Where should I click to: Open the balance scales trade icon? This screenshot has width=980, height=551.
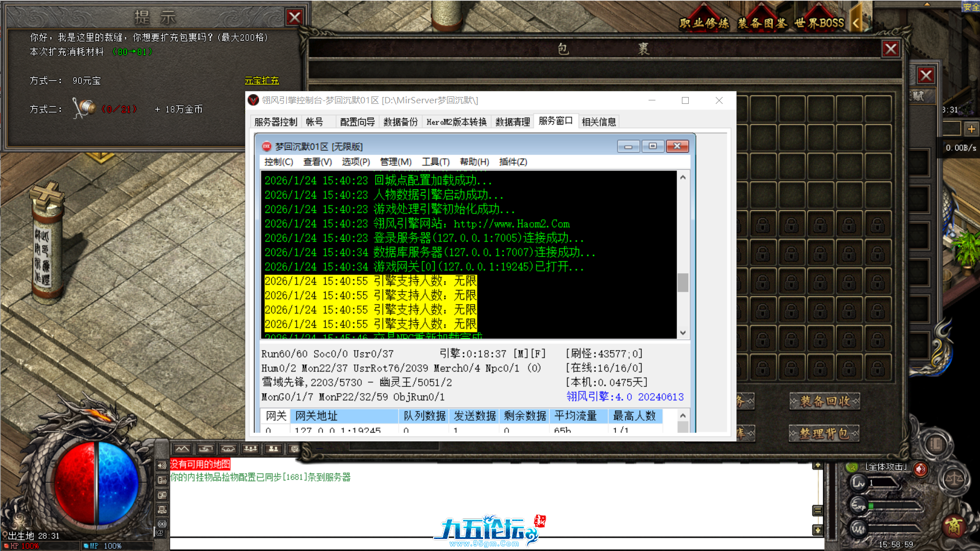click(954, 479)
